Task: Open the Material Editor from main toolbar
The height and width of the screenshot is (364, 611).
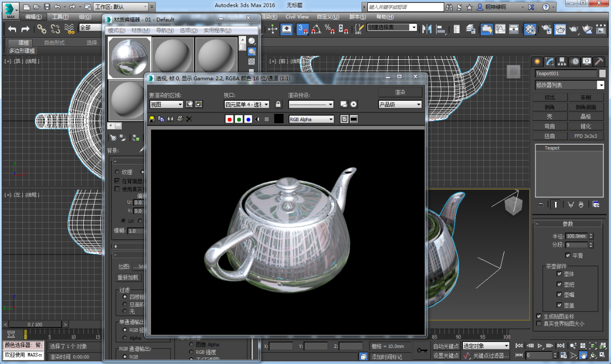Action: (x=530, y=29)
